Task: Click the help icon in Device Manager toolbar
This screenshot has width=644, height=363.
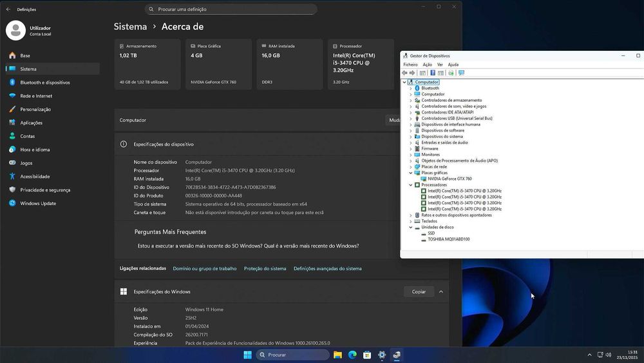Action: coord(433,73)
